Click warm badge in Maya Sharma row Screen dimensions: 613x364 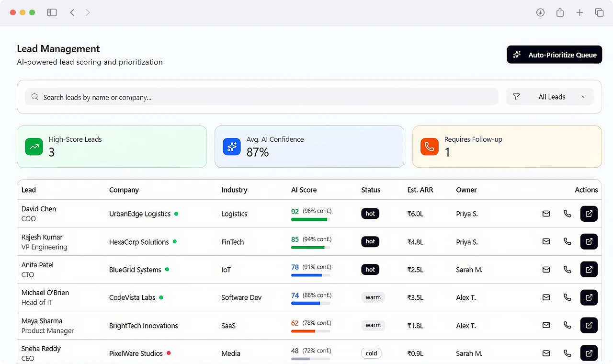click(x=373, y=325)
